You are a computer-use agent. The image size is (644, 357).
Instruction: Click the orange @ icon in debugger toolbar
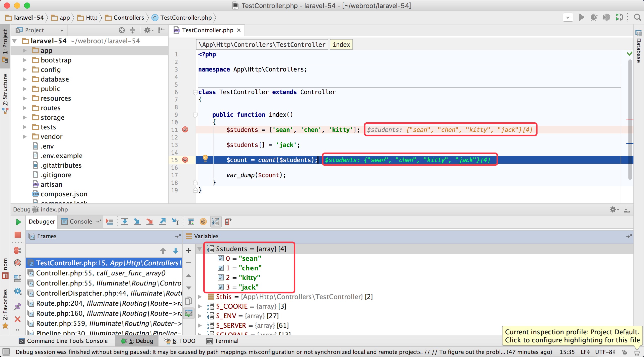coord(203,222)
